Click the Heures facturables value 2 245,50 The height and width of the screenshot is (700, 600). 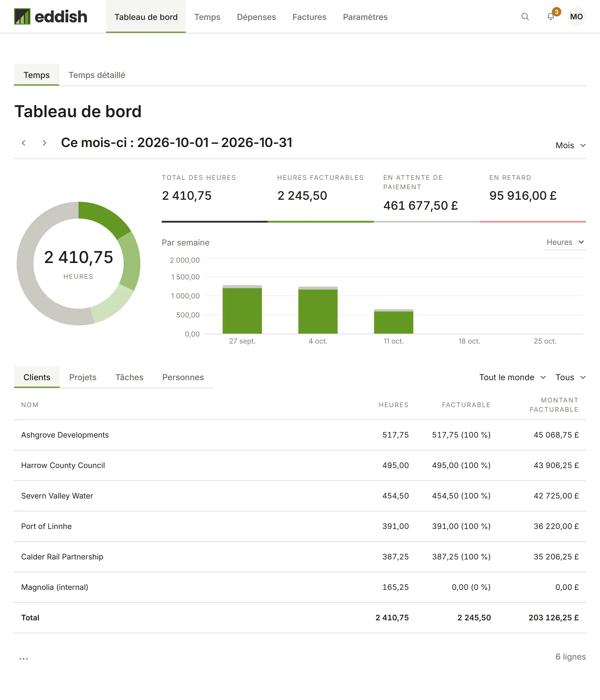[302, 196]
